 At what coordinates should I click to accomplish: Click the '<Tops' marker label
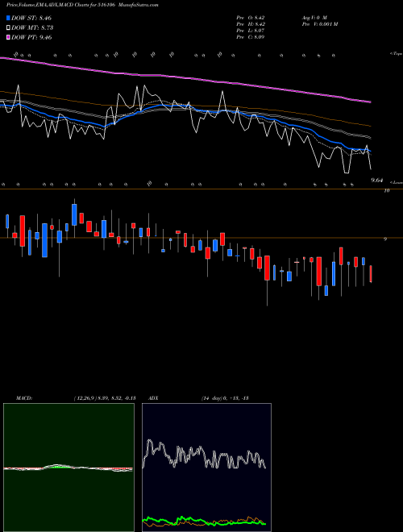point(397,54)
